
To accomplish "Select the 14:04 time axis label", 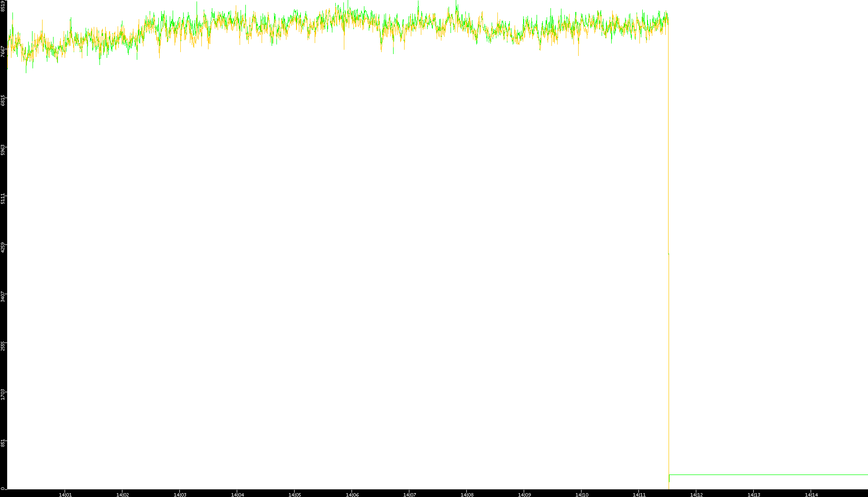I will click(x=237, y=495).
